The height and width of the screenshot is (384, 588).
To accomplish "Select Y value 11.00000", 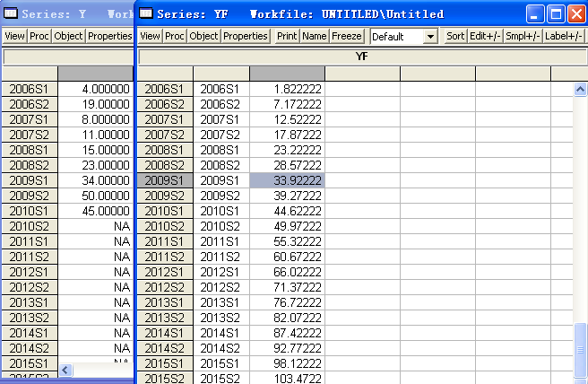I will click(96, 135).
